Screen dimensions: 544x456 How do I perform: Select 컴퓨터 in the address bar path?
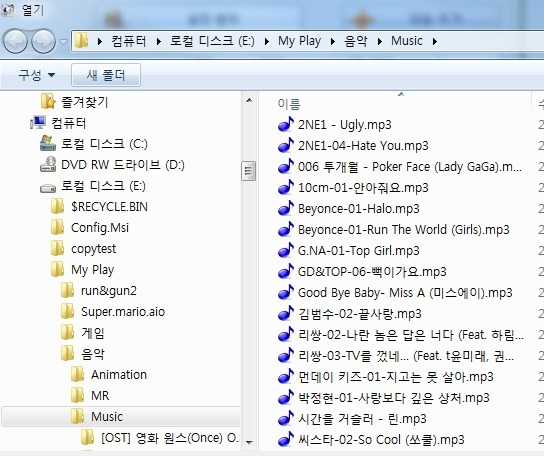pos(129,41)
